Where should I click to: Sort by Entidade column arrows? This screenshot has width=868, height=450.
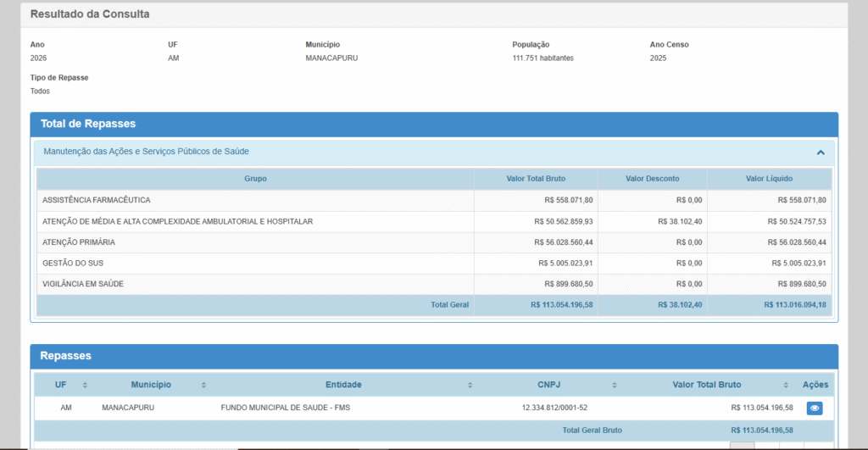coord(470,385)
